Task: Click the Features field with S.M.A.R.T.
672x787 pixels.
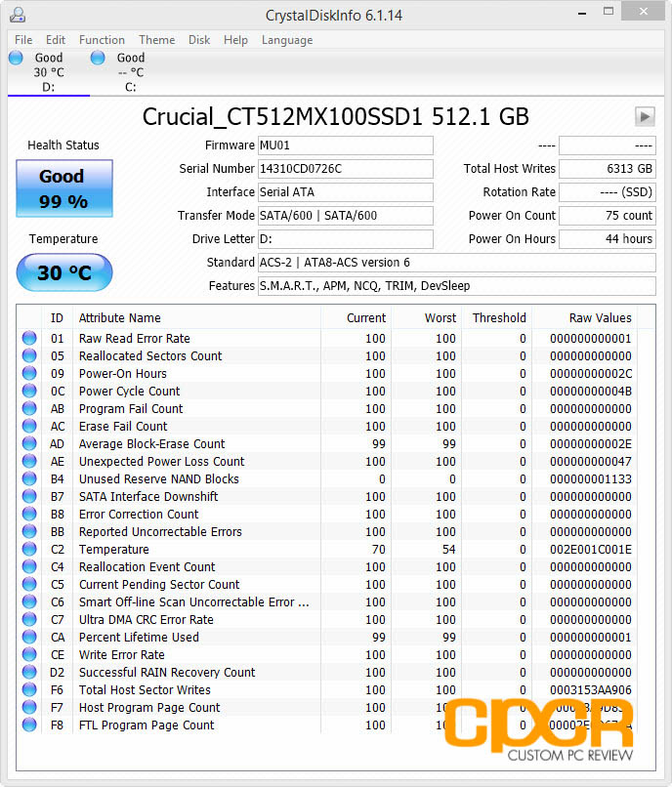Action: (456, 286)
